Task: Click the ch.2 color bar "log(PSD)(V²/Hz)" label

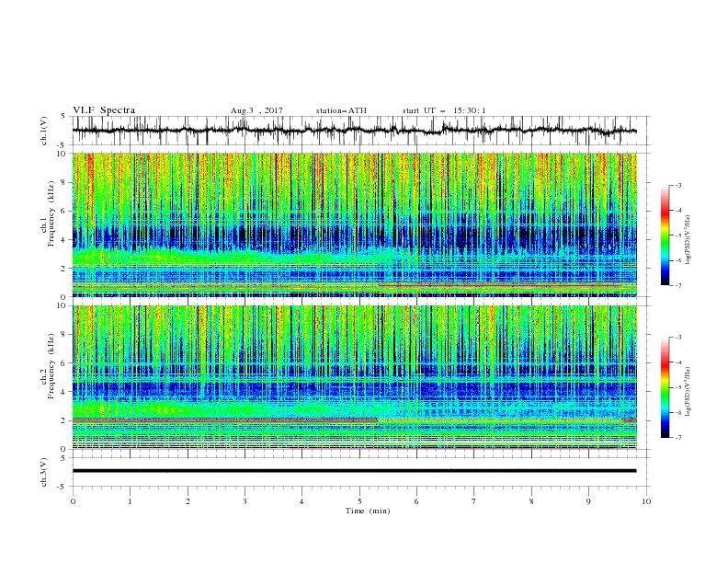Action: [688, 392]
